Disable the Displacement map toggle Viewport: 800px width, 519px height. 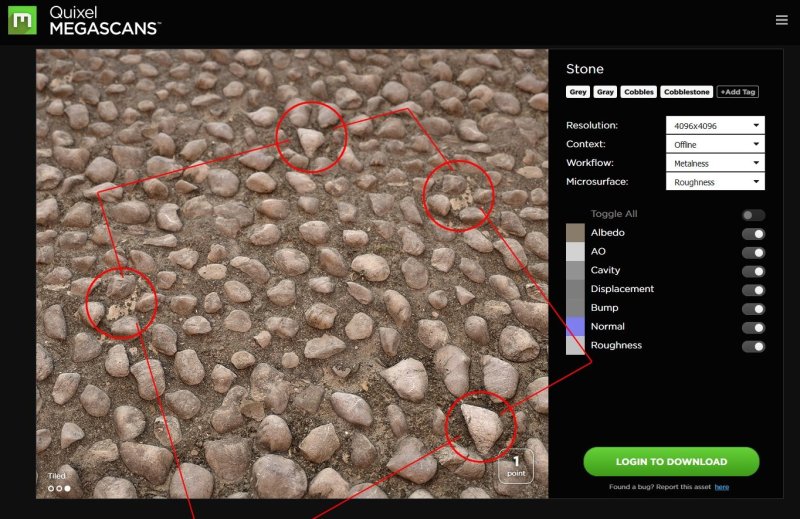(x=753, y=290)
